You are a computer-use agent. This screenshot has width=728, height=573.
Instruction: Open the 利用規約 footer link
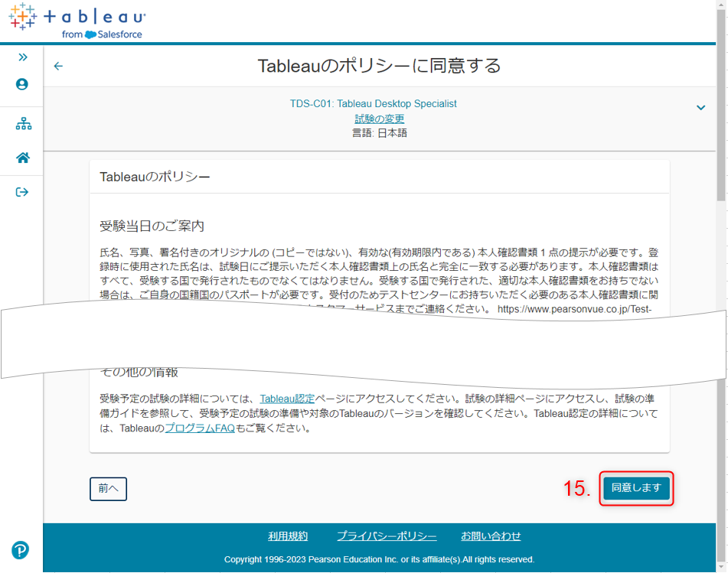pos(288,536)
